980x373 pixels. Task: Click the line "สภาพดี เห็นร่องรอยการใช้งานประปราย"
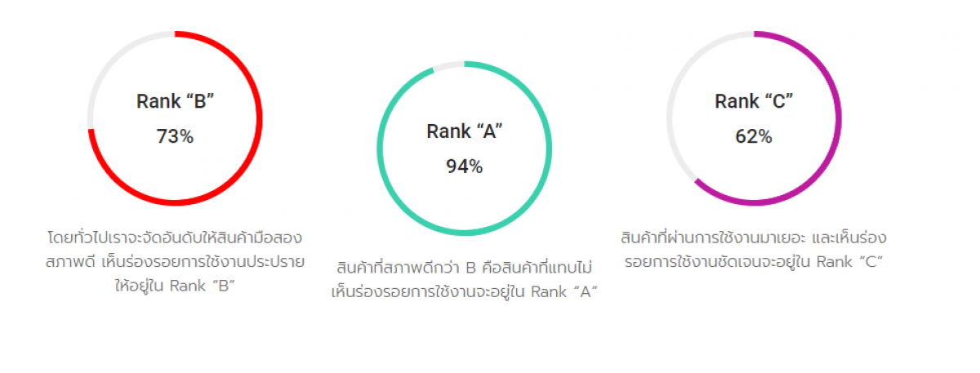tap(175, 263)
